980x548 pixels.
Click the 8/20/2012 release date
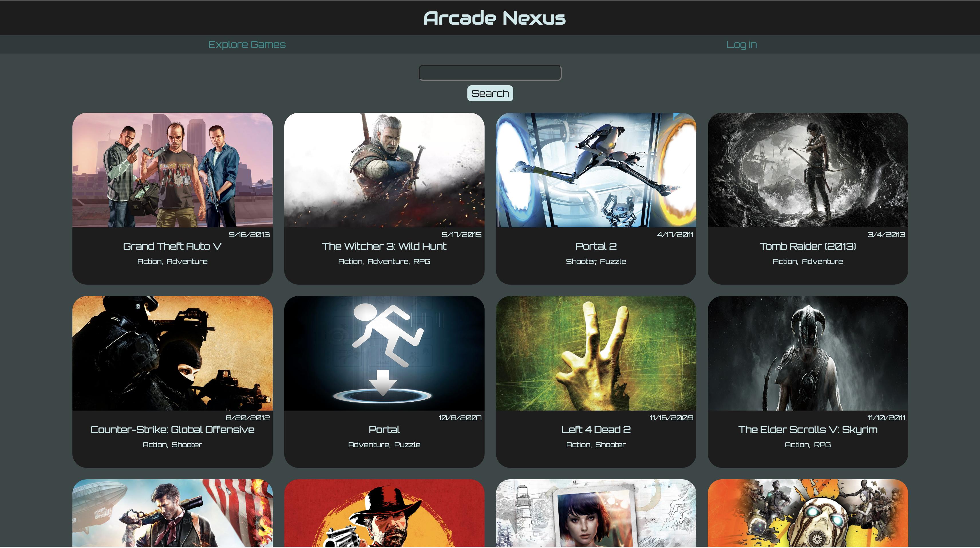[x=248, y=417]
